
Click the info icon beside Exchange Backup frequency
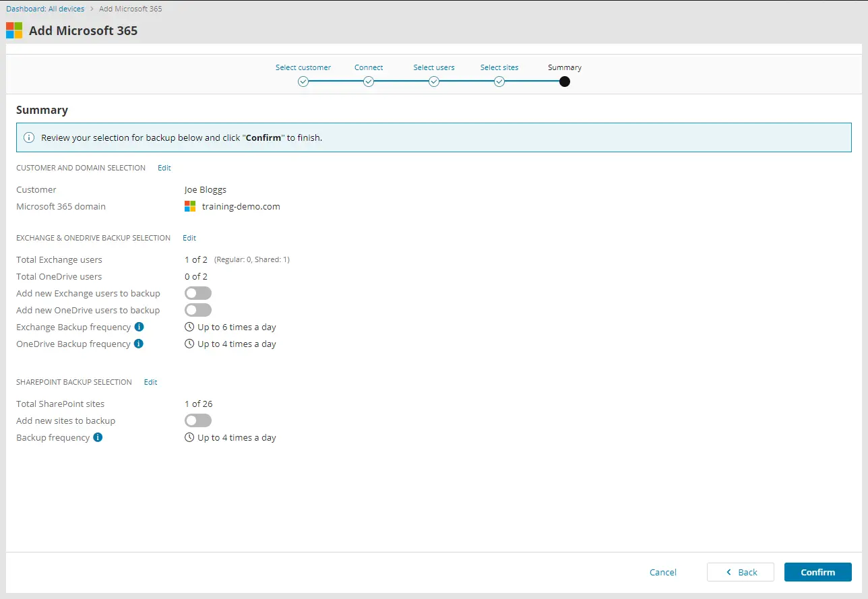point(139,327)
